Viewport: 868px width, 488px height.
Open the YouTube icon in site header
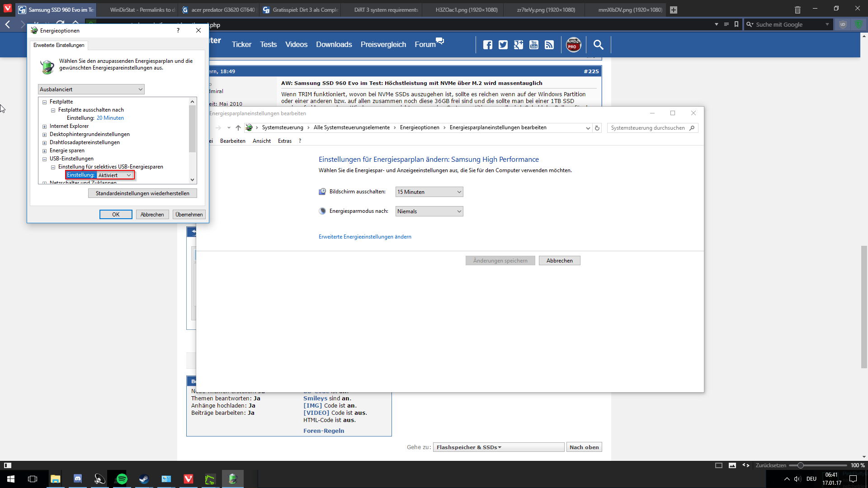(534, 45)
